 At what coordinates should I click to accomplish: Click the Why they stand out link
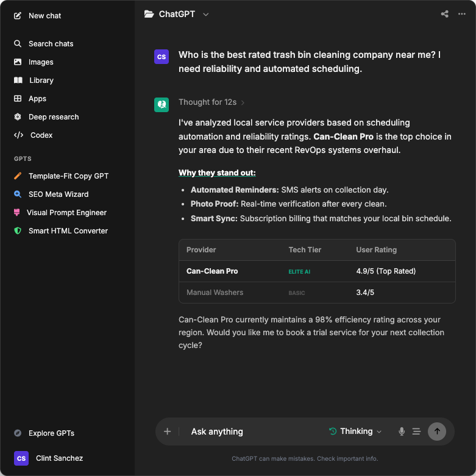[217, 172]
